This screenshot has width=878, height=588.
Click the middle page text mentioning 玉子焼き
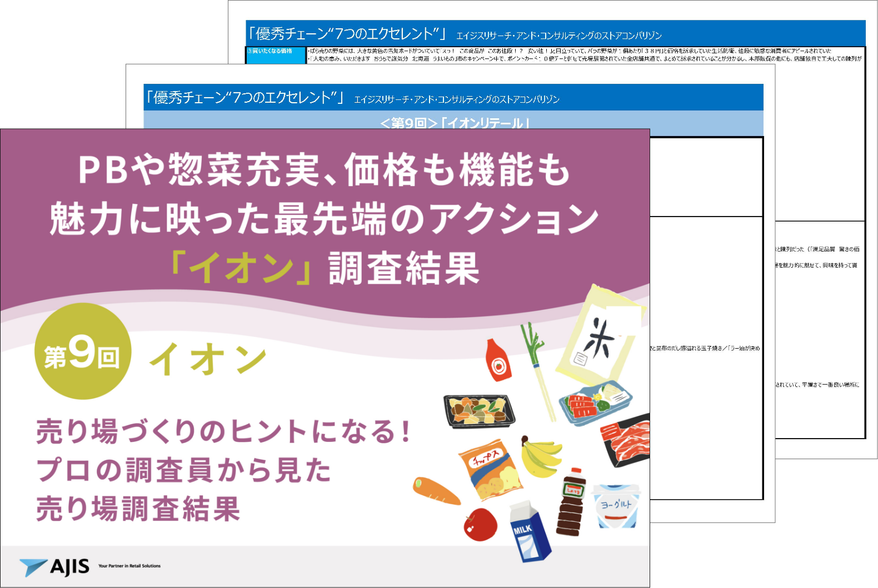point(705,348)
